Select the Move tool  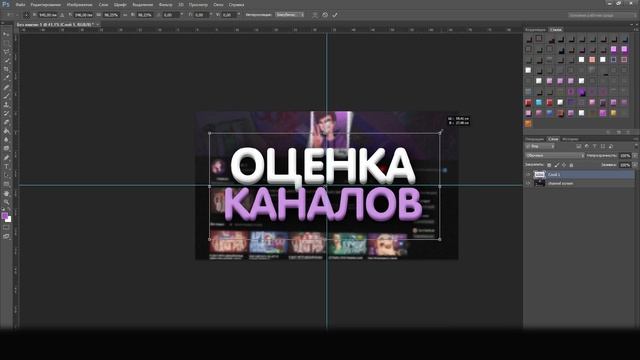coord(6,34)
